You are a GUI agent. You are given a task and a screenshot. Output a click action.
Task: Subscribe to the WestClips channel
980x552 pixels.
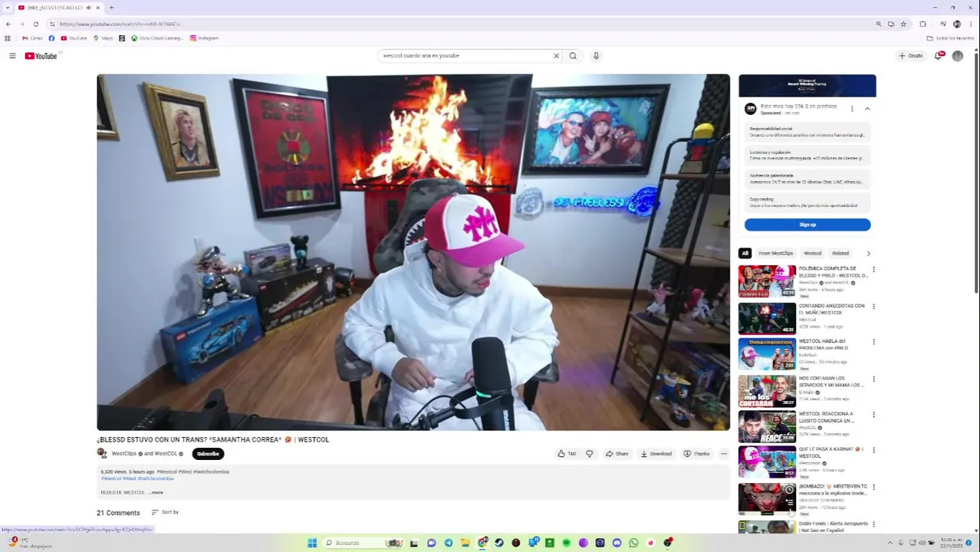[x=208, y=454]
